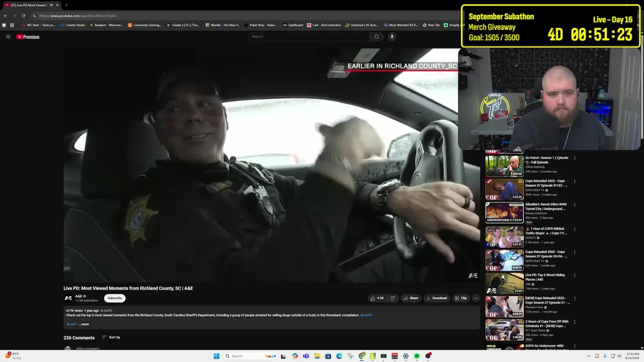The image size is (644, 362).
Task: Click the browser address bar URL
Action: pyautogui.click(x=77, y=16)
